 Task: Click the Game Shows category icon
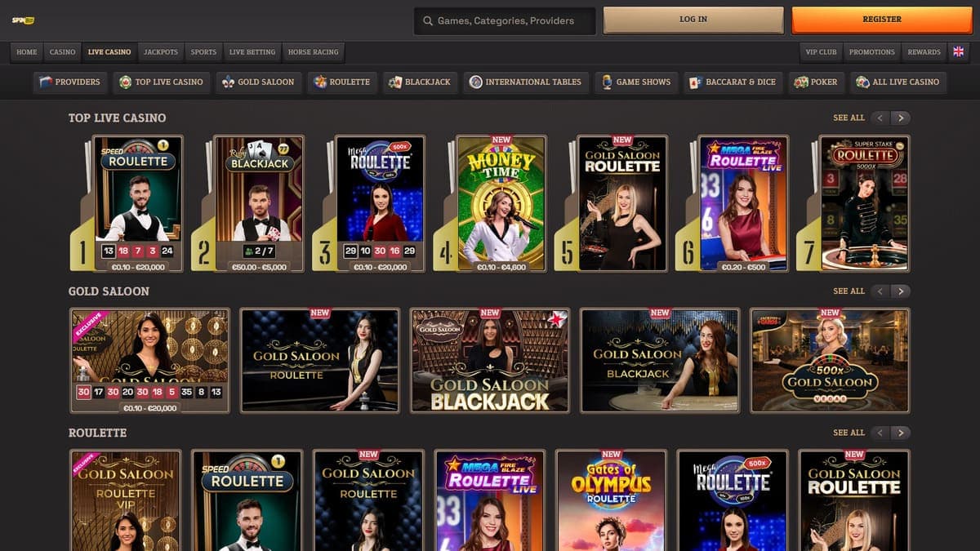pos(607,82)
